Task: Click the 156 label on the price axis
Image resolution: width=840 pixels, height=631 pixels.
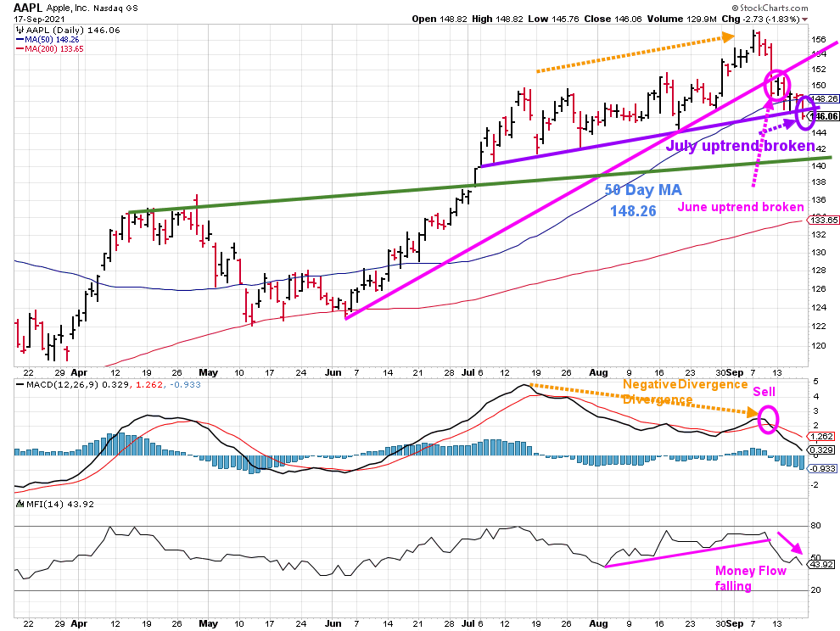Action: click(x=819, y=40)
